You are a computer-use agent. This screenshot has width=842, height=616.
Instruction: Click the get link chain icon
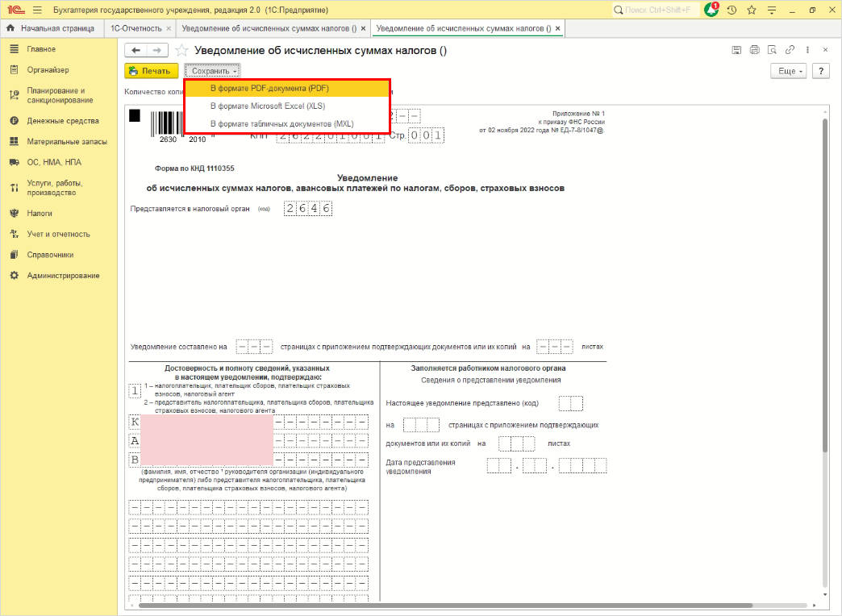point(790,50)
